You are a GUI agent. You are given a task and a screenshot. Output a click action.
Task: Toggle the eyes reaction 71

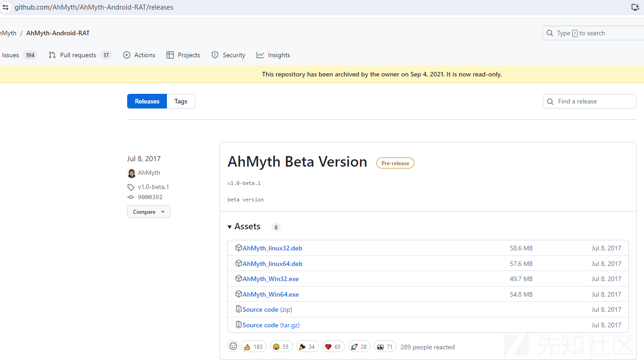[385, 347]
